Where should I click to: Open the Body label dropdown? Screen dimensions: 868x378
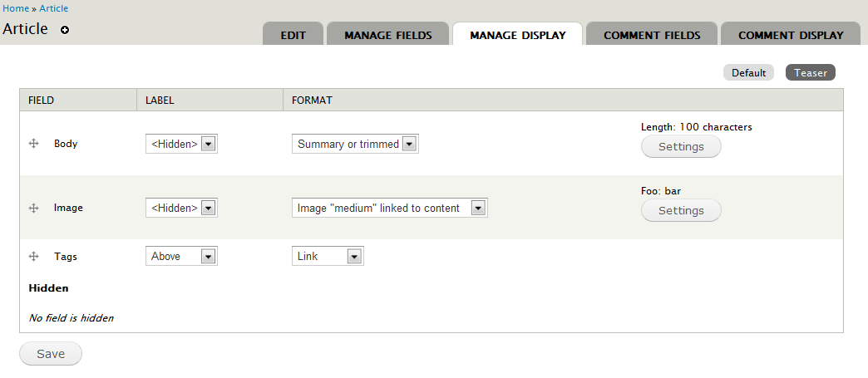[x=181, y=144]
